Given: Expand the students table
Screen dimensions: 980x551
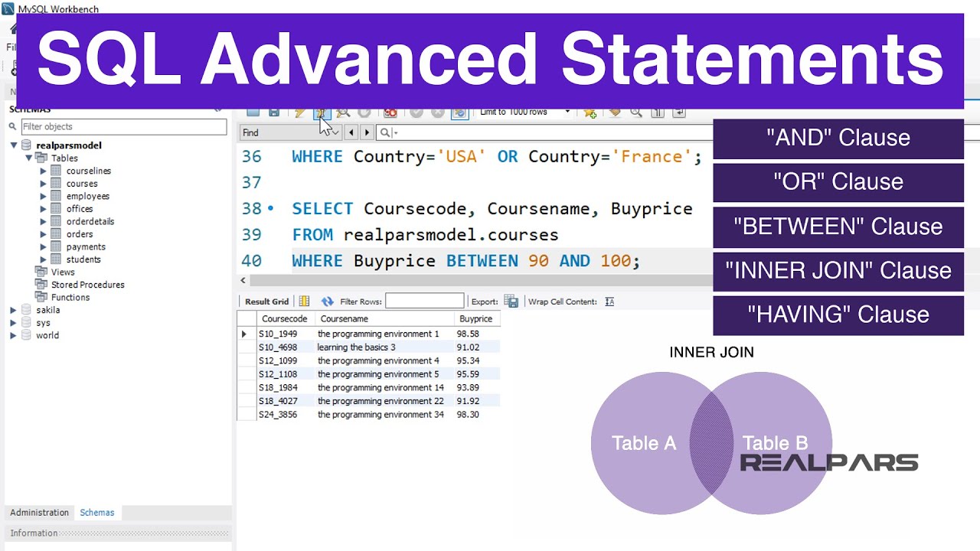Looking at the screenshot, I should [x=44, y=259].
